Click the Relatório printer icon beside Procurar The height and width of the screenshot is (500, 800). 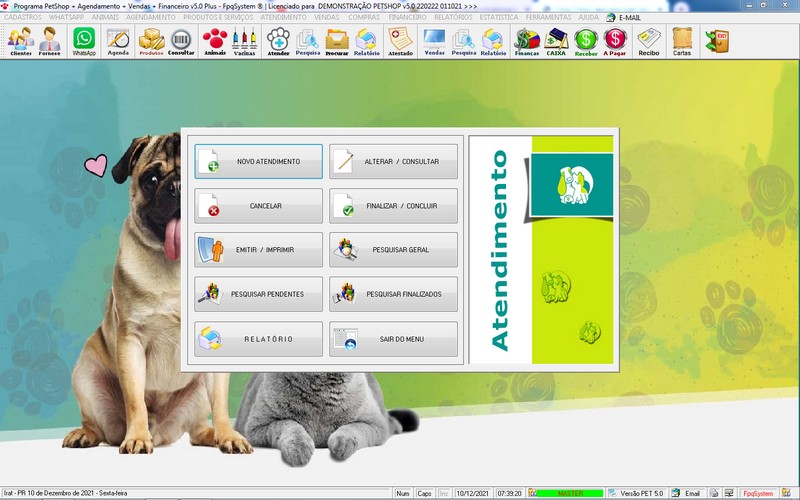(x=366, y=42)
